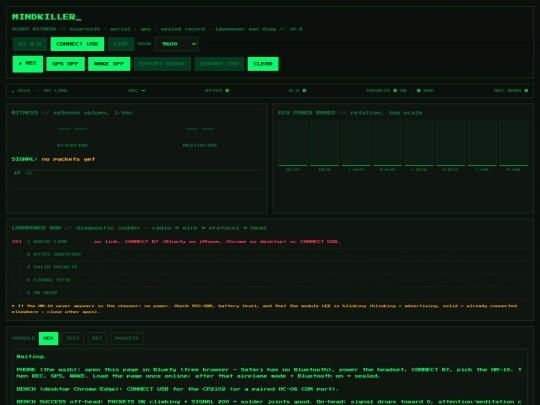Click the MINDKILLER_ title

coord(46,17)
